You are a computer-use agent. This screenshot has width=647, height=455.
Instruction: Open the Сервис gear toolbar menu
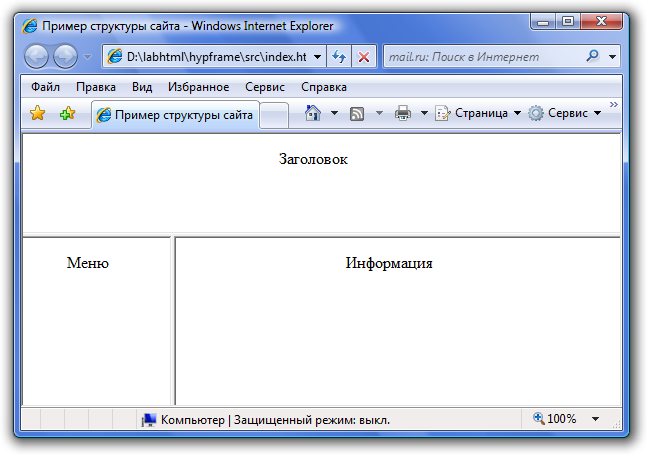[564, 113]
